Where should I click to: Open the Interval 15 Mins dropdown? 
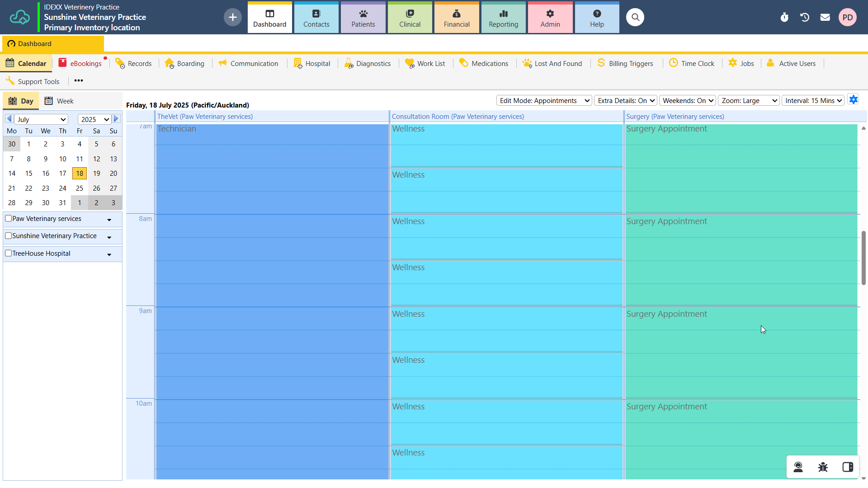(813, 100)
